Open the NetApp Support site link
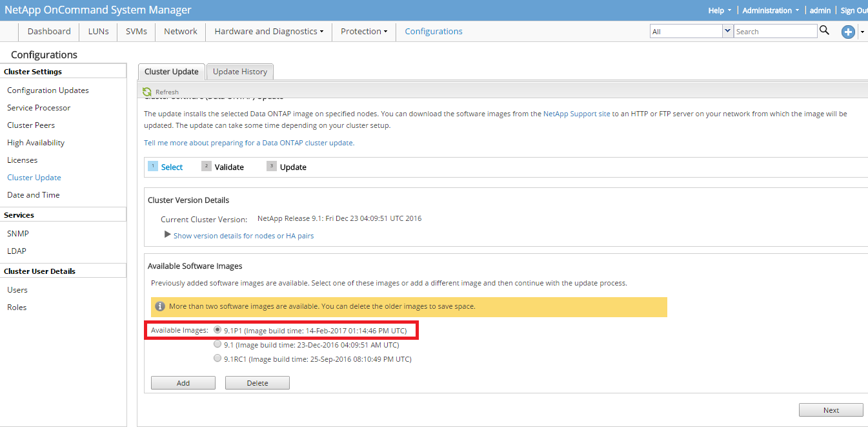The width and height of the screenshot is (868, 427). coord(576,114)
